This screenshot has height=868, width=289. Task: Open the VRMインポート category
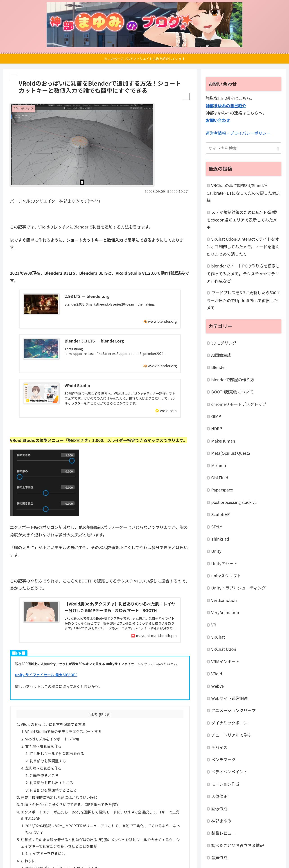tap(225, 662)
